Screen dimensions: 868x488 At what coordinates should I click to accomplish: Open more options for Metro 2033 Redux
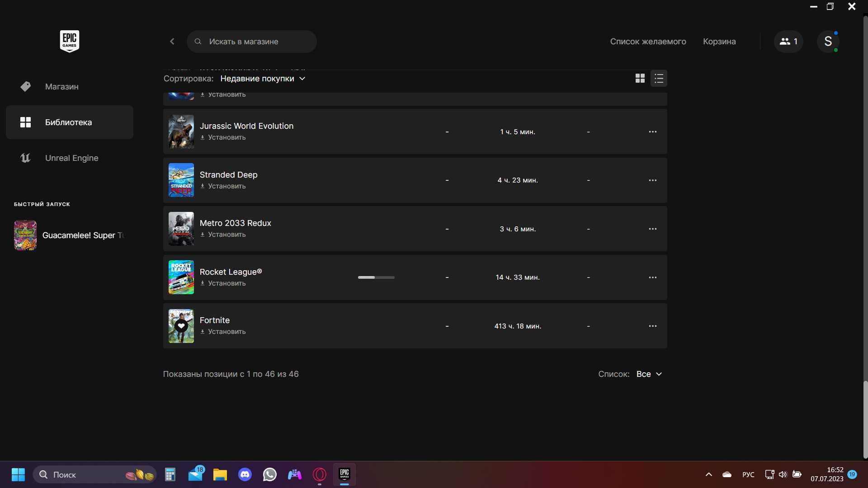coord(653,229)
